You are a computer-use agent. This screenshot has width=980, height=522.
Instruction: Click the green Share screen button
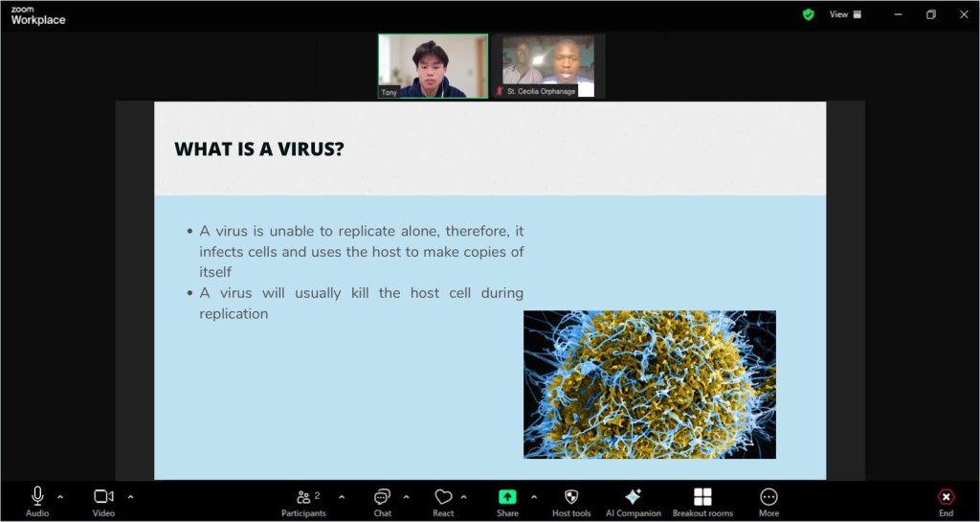pos(507,502)
